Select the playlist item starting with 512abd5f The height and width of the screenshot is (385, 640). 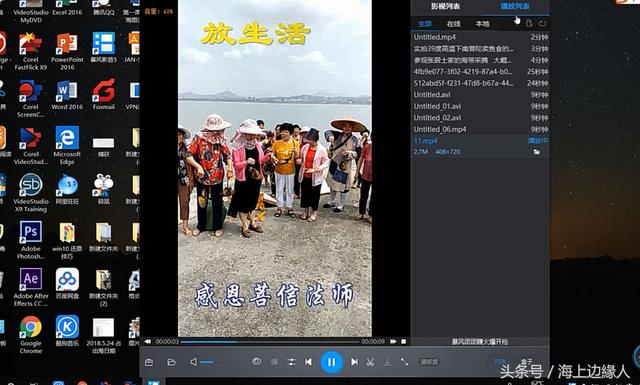tap(480, 83)
